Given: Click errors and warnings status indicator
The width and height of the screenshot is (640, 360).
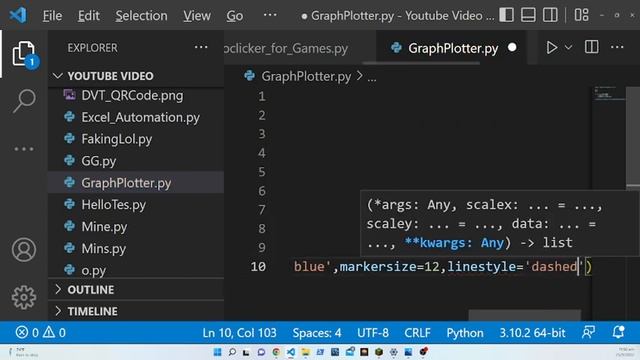Looking at the screenshot, I should (x=40, y=333).
